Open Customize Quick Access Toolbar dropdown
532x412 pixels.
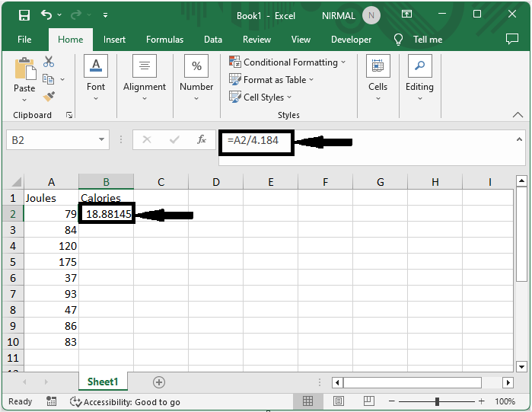click(106, 15)
